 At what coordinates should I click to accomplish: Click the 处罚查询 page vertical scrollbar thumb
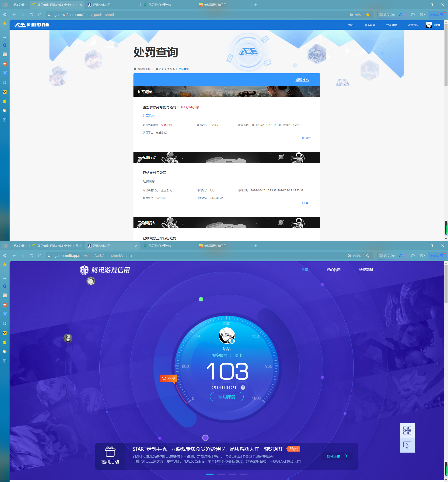(446, 55)
